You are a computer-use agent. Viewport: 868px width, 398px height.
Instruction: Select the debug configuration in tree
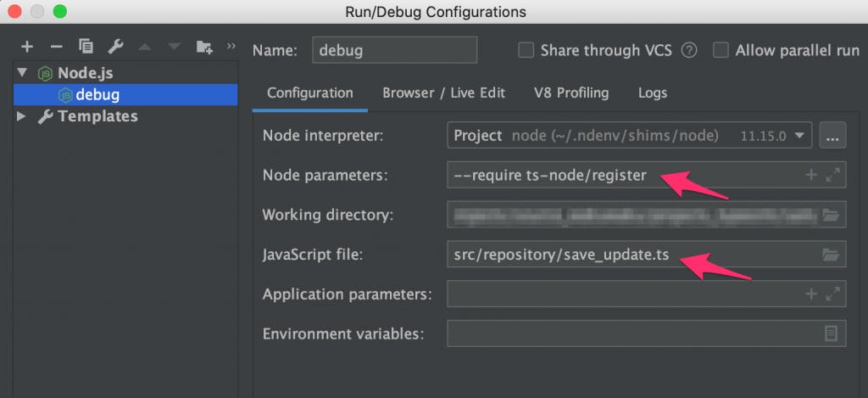click(x=97, y=94)
